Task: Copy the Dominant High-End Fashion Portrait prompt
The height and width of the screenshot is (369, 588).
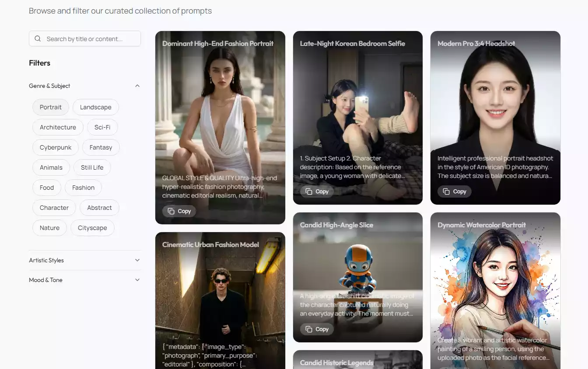Action: (179, 211)
